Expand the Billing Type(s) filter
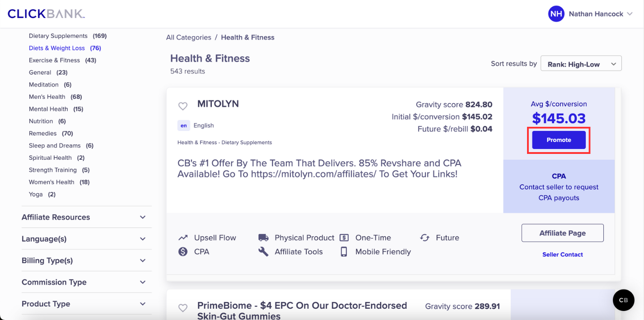Viewport: 644px width, 320px height. (x=86, y=260)
